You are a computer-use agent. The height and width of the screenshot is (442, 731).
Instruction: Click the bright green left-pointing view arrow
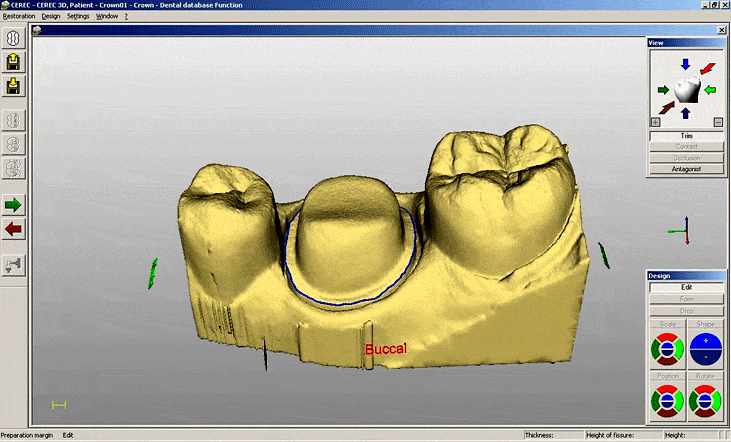point(710,90)
